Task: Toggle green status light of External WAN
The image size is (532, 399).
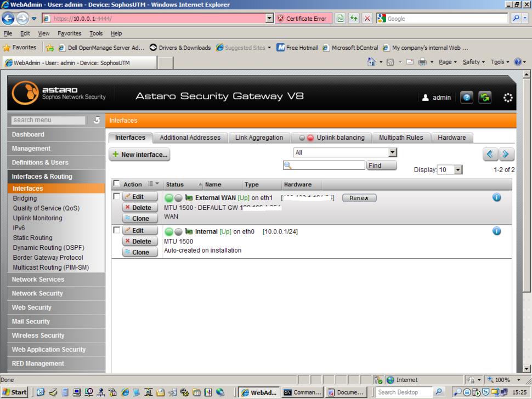Action: point(169,198)
